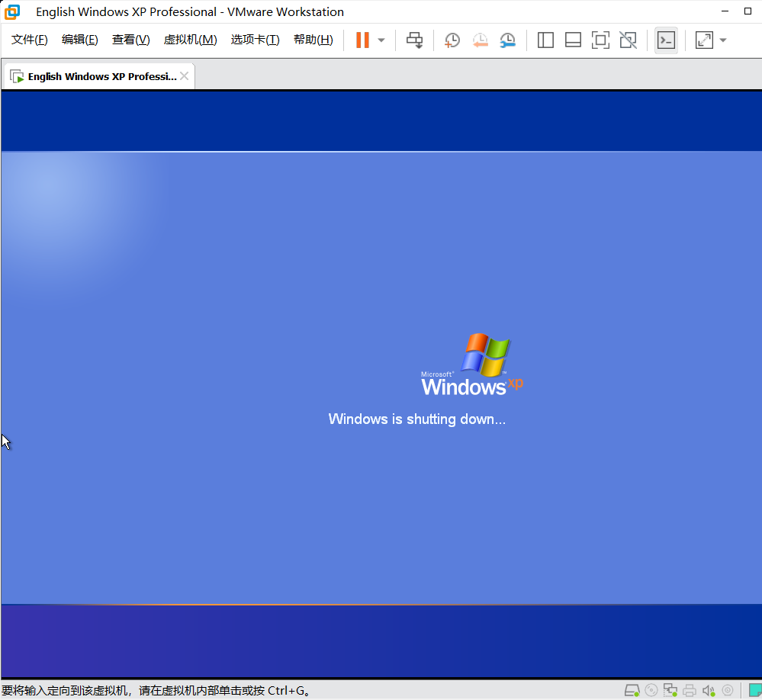Revert VM to previous snapshot

[480, 40]
